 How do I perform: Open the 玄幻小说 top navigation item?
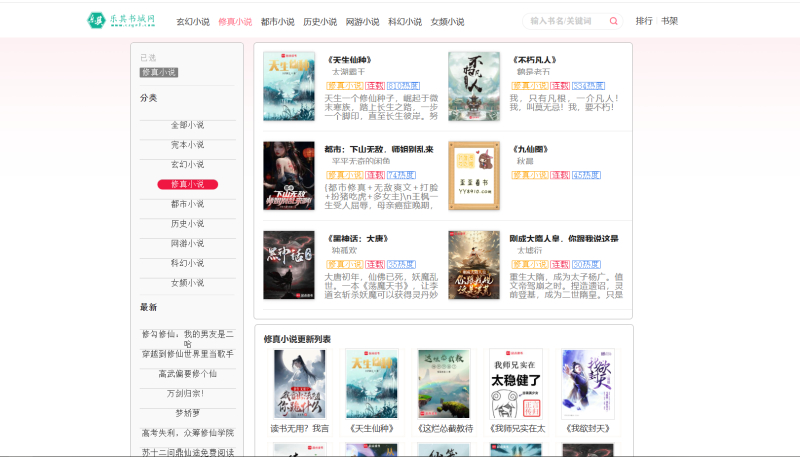[193, 21]
